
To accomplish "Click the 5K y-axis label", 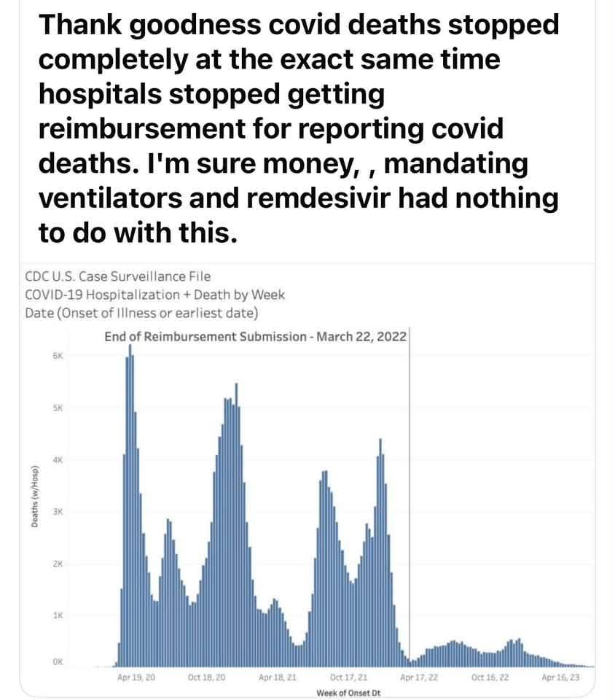I will click(58, 408).
